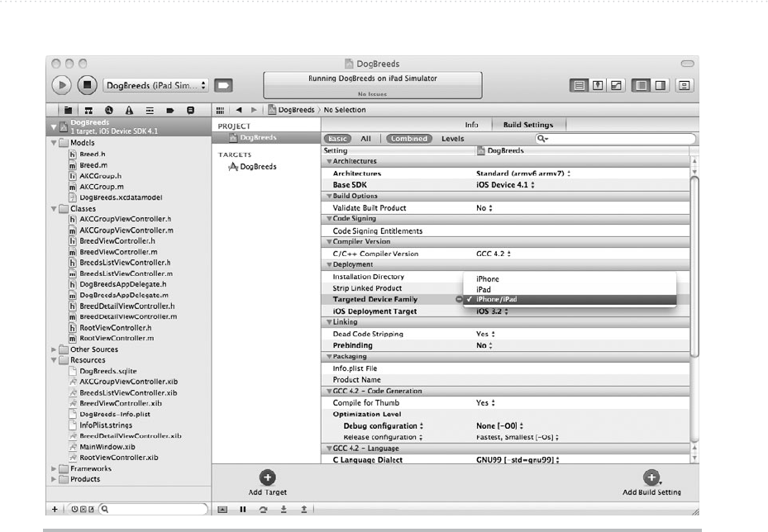Screen dimensions: 768x532
Task: Open MainWindow.xib in Resources
Action: click(103, 447)
